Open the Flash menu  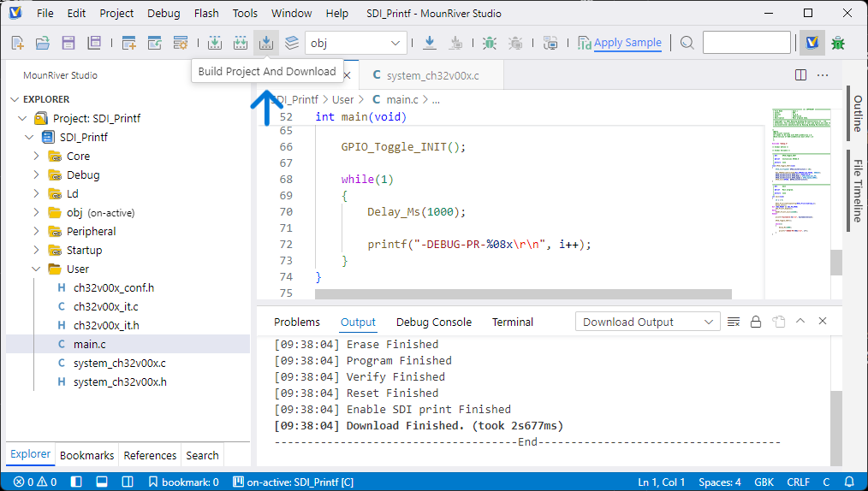(x=206, y=13)
